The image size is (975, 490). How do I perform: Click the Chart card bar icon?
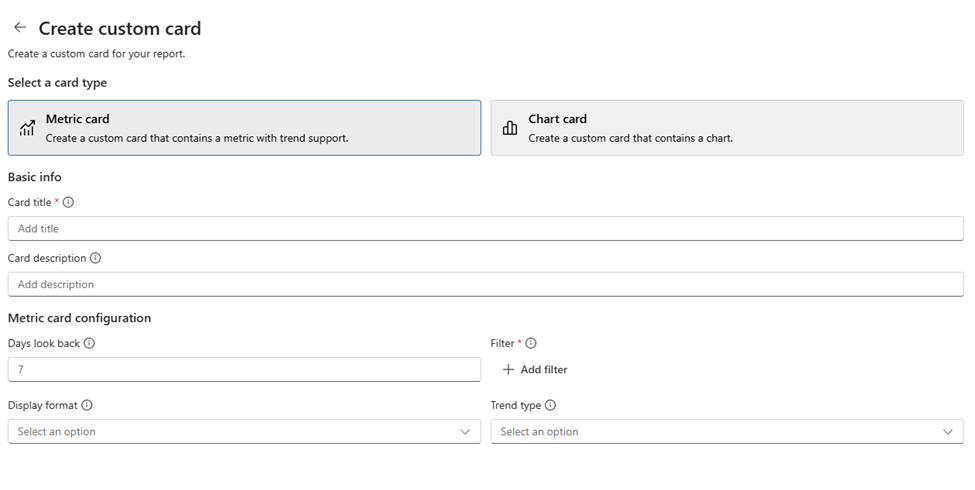point(510,128)
